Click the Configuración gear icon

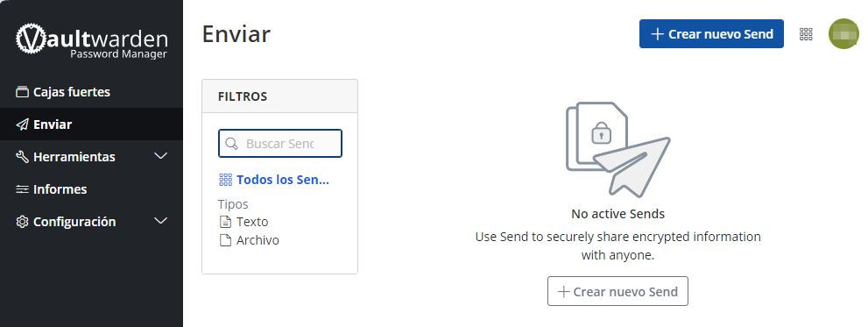[x=22, y=222]
